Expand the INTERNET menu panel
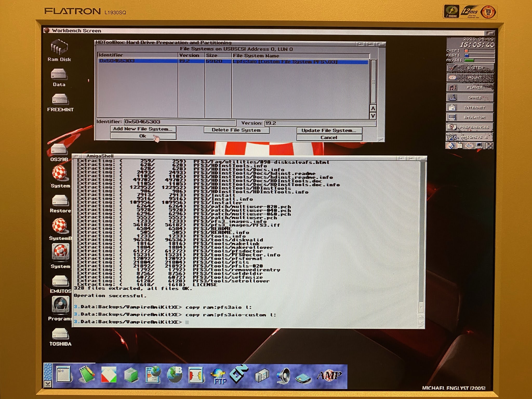 point(470,108)
